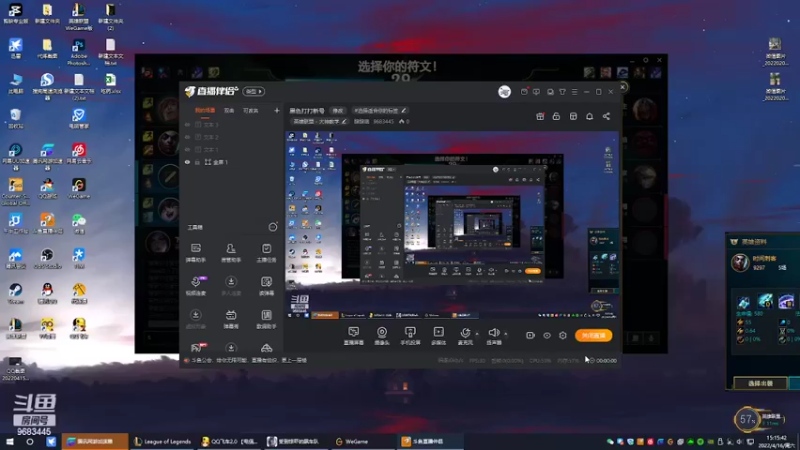Click the notification bell icon above preview

click(x=589, y=116)
